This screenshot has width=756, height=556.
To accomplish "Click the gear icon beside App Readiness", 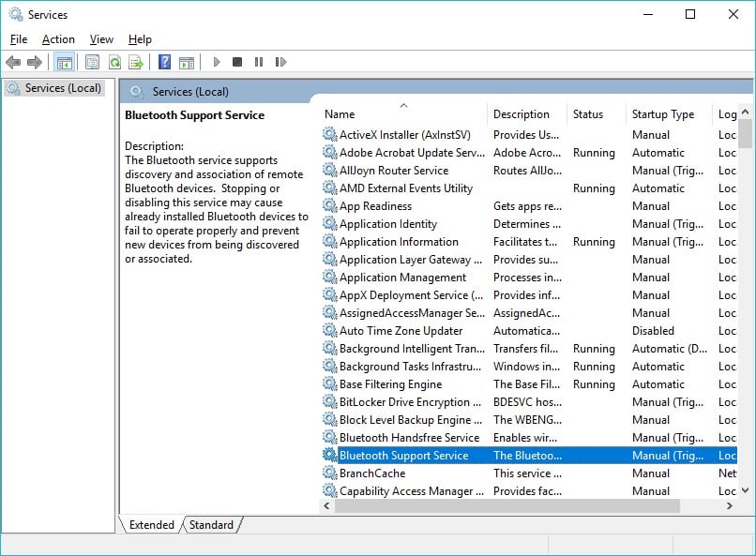I will click(330, 205).
